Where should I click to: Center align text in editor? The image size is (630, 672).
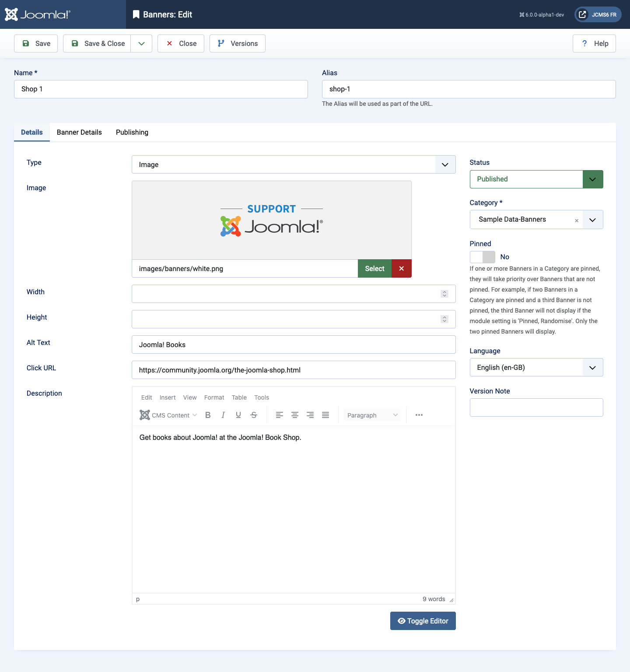[x=295, y=415]
